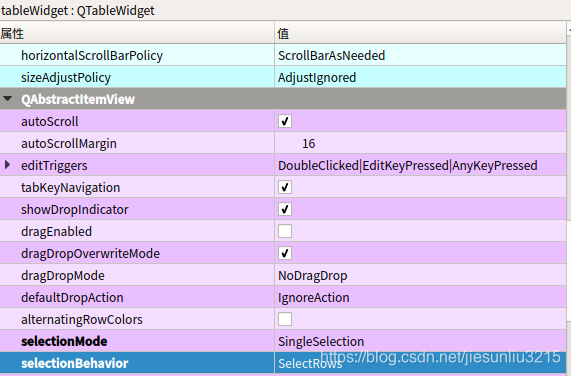
Task: Click the QAbstractItemView group header label
Action: tap(78, 99)
